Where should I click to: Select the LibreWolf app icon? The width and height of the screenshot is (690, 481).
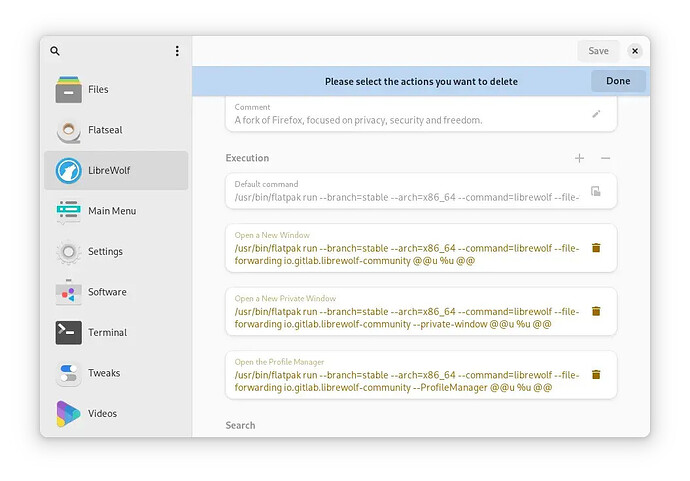(68, 171)
